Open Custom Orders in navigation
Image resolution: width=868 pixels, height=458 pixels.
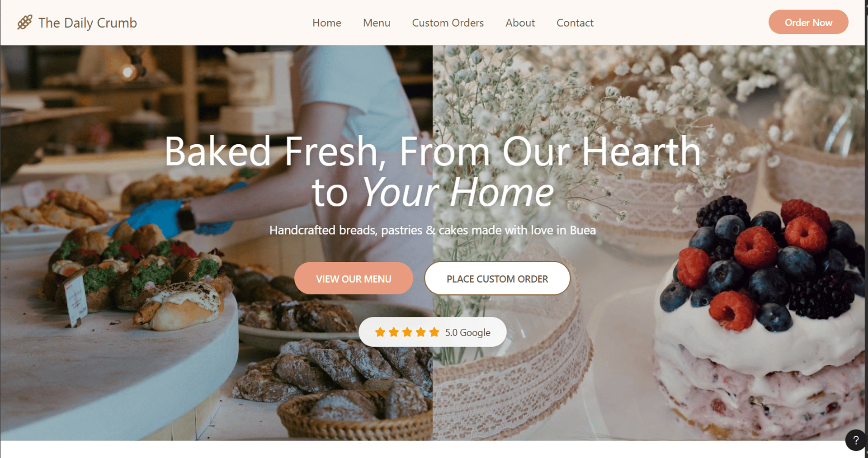click(448, 23)
